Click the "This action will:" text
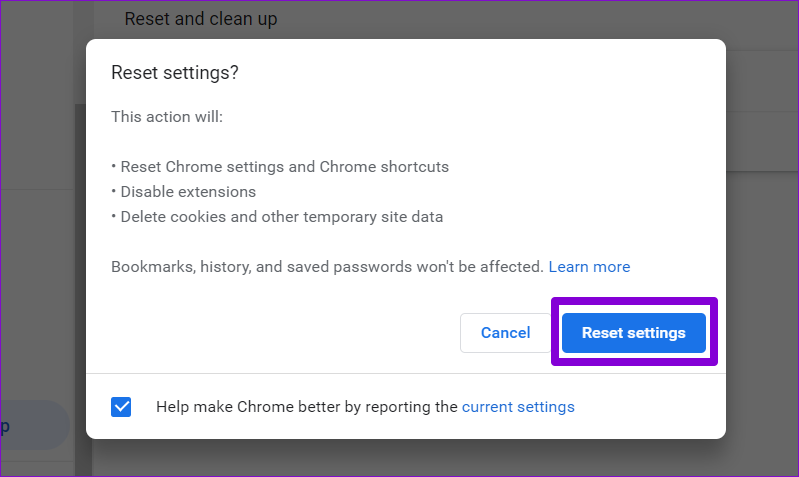This screenshot has height=477, width=799. [x=167, y=117]
